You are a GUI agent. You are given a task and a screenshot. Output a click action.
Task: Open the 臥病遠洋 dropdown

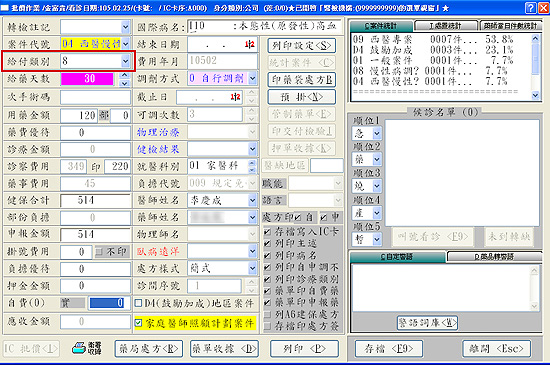pyautogui.click(x=253, y=251)
